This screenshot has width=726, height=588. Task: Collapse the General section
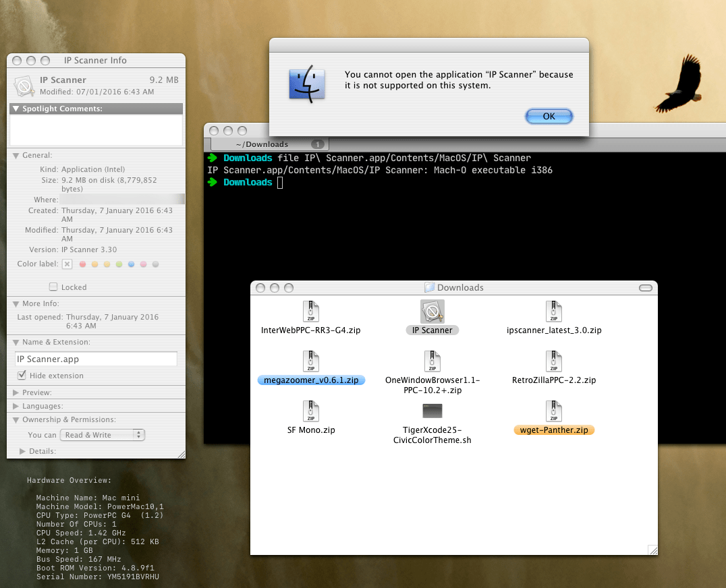(x=16, y=156)
